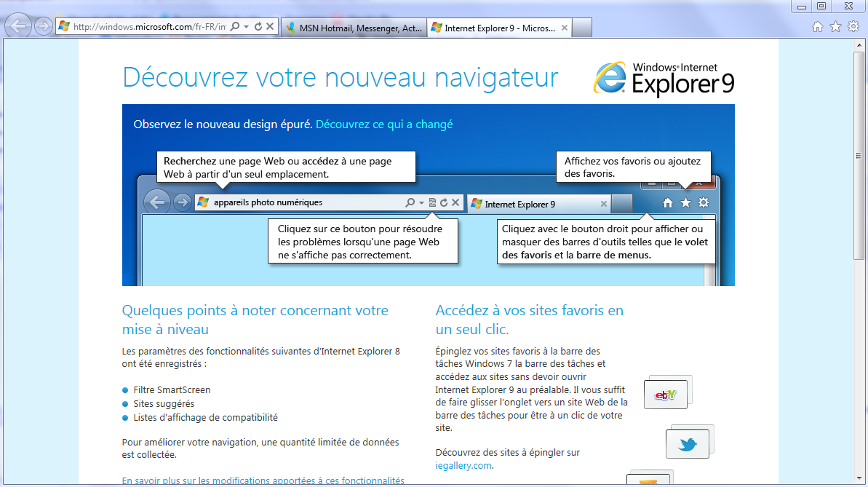868x487 pixels.
Task: Click the Windows Internet Explorer 9 logo
Action: pyautogui.click(x=664, y=79)
